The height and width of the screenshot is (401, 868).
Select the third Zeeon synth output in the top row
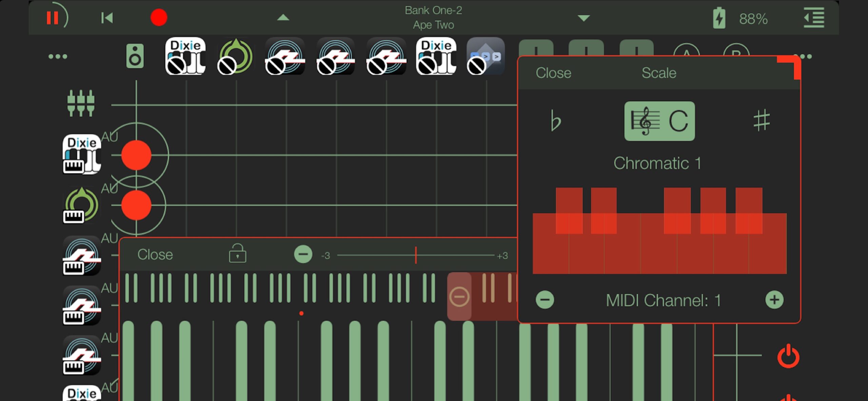386,56
